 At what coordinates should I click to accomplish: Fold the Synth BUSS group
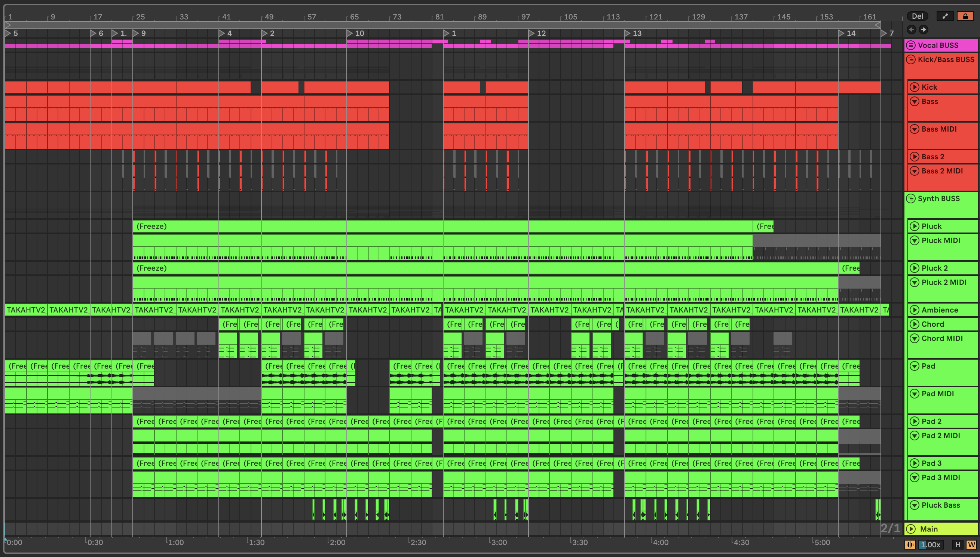pyautogui.click(x=911, y=199)
